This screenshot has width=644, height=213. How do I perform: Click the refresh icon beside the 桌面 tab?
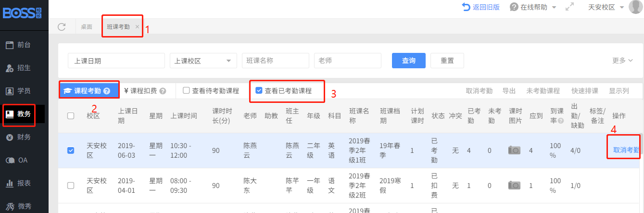62,26
